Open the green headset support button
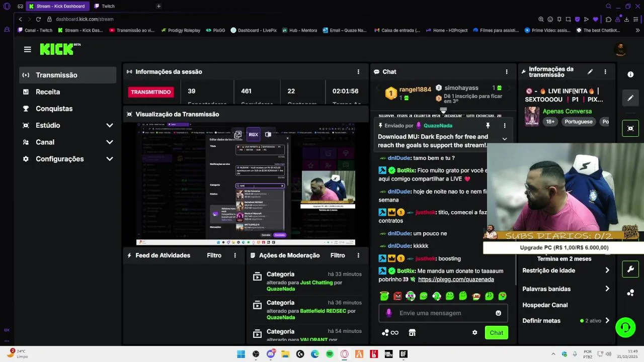644x362 pixels. click(x=625, y=327)
